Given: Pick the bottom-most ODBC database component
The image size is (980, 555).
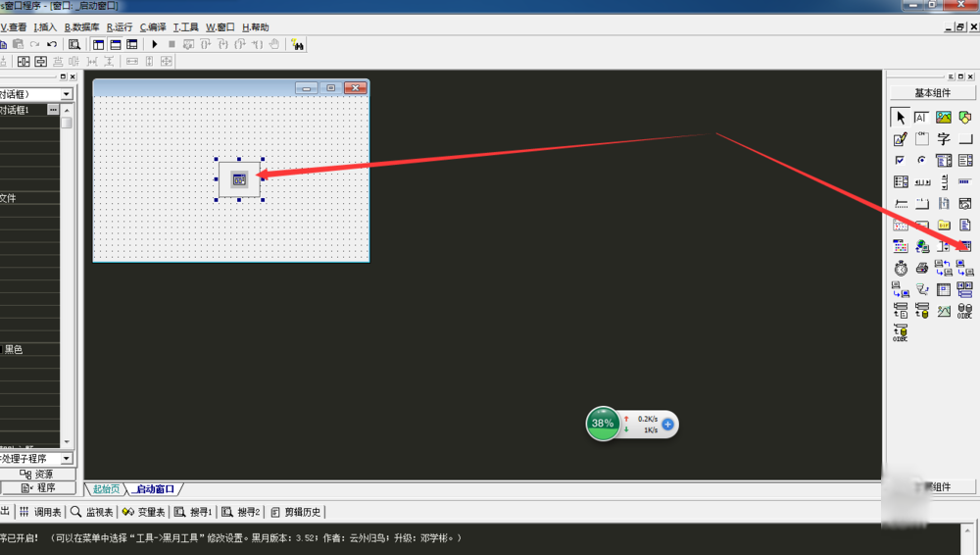Looking at the screenshot, I should pos(900,332).
